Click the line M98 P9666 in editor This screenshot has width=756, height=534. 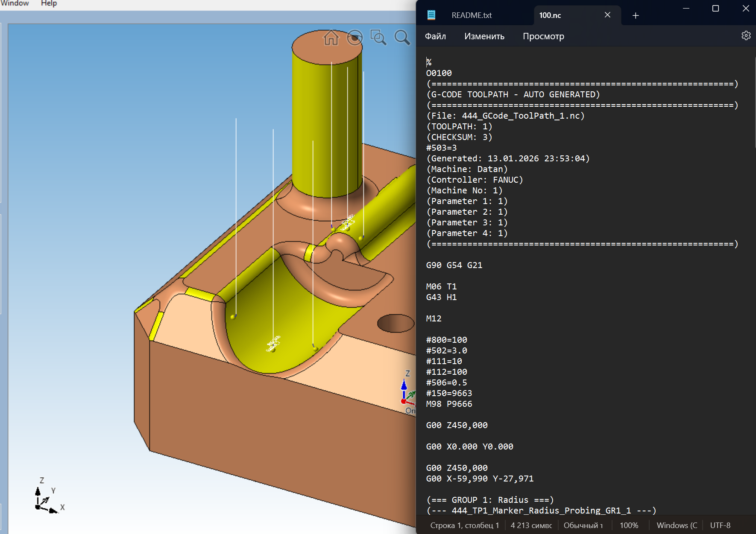tap(449, 404)
